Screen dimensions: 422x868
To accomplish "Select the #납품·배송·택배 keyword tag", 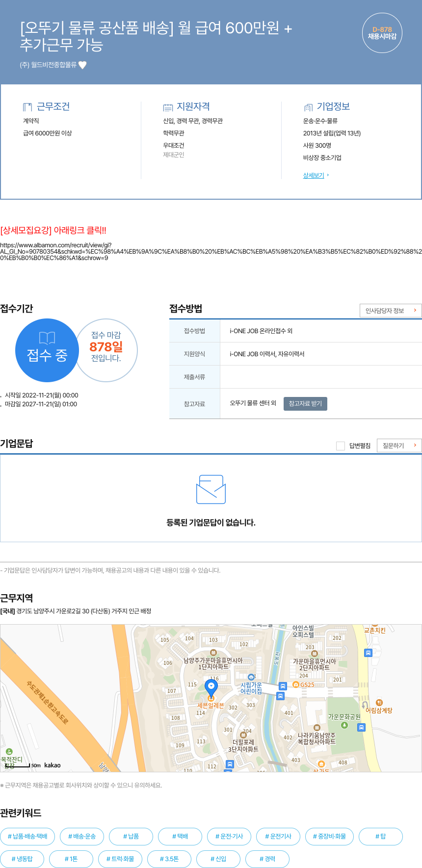I will [x=27, y=836].
